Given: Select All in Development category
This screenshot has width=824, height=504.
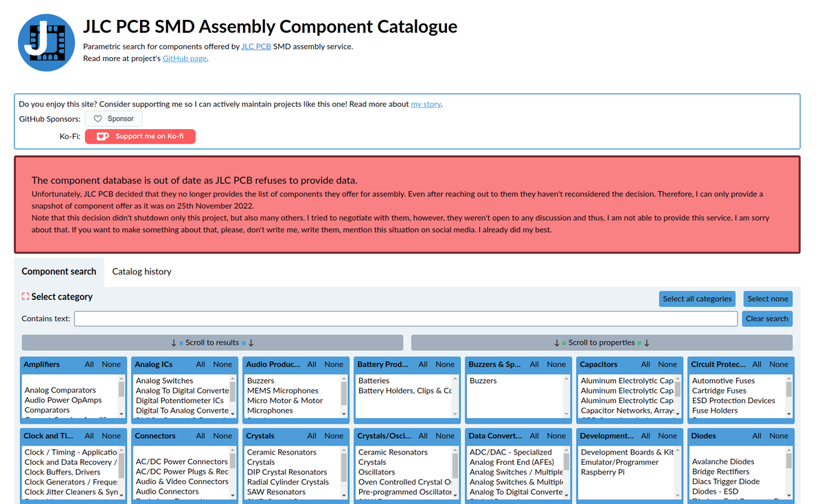Looking at the screenshot, I should coord(645,436).
